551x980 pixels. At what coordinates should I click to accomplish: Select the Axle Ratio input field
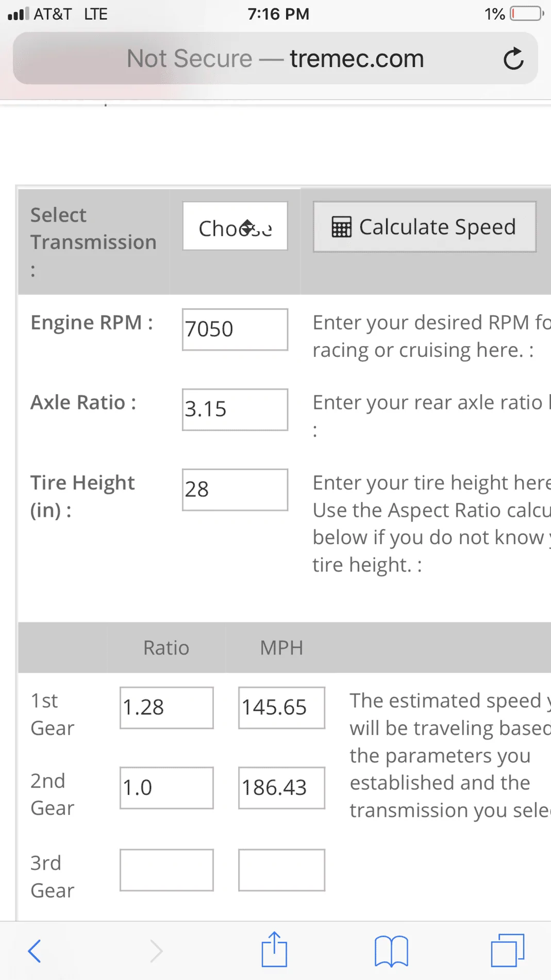coord(235,410)
